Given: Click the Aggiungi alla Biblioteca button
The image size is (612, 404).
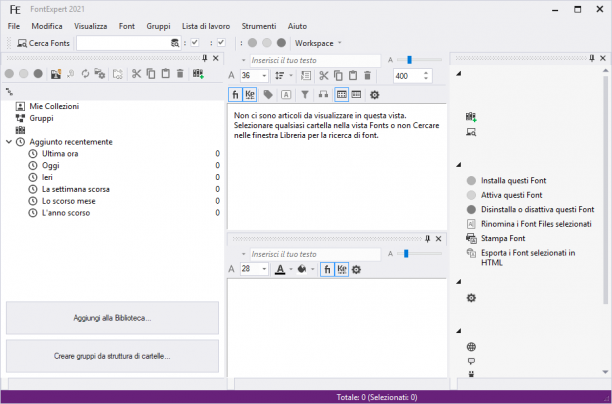Looking at the screenshot, I should pyautogui.click(x=112, y=318).
